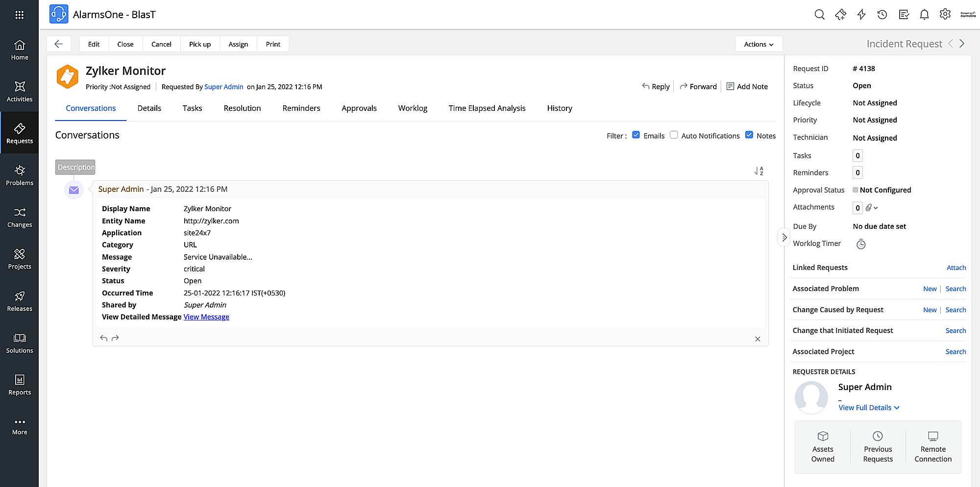Click Forward for the request
The height and width of the screenshot is (487, 980).
tap(698, 87)
